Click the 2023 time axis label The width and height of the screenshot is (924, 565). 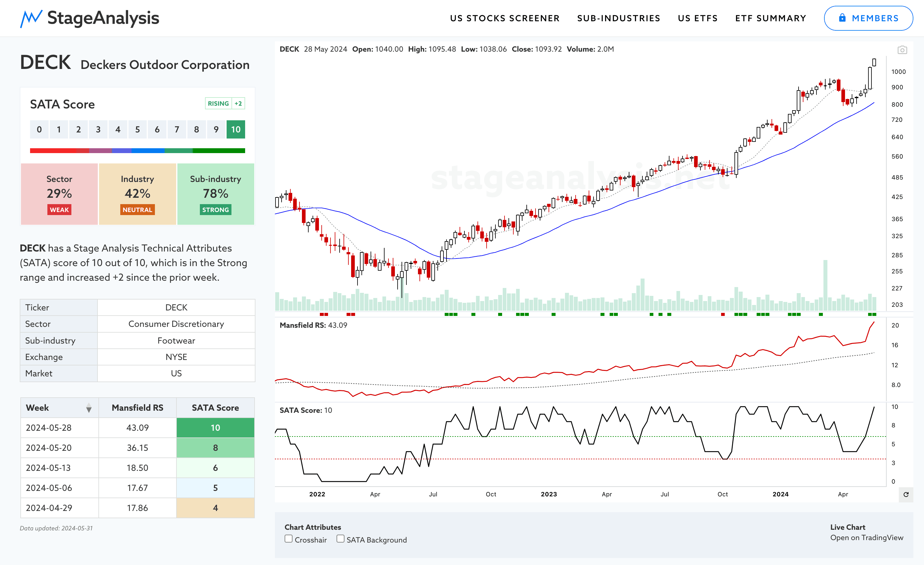pyautogui.click(x=549, y=494)
